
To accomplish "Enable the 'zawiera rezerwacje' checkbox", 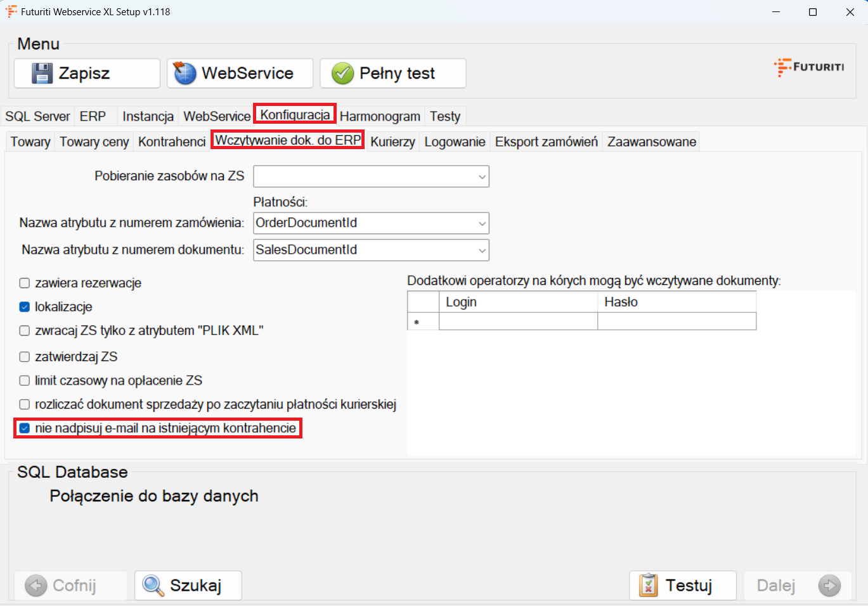I will (x=25, y=283).
